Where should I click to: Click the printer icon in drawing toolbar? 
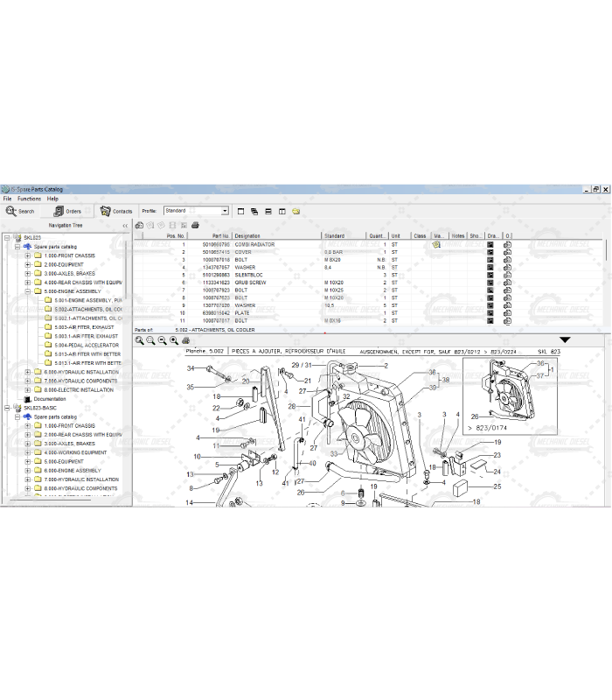[184, 340]
